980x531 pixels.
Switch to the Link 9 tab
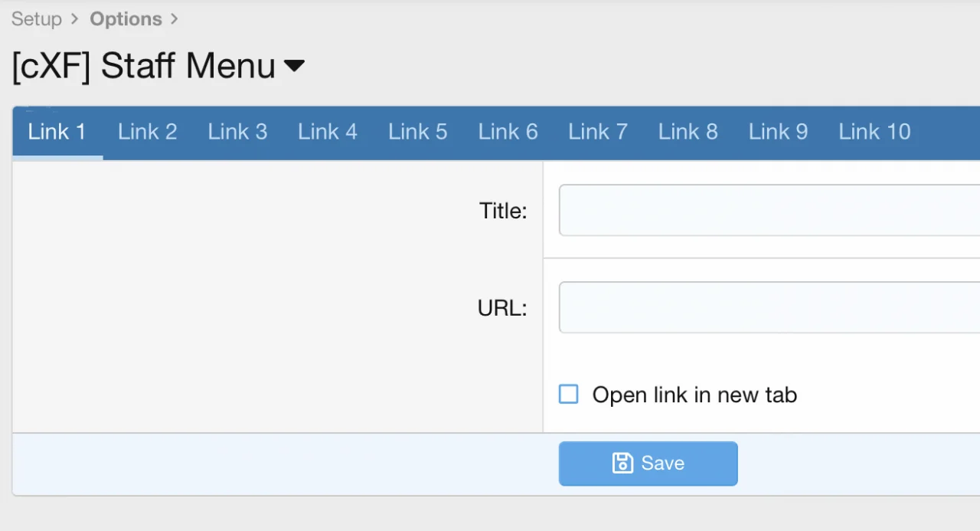(x=779, y=132)
